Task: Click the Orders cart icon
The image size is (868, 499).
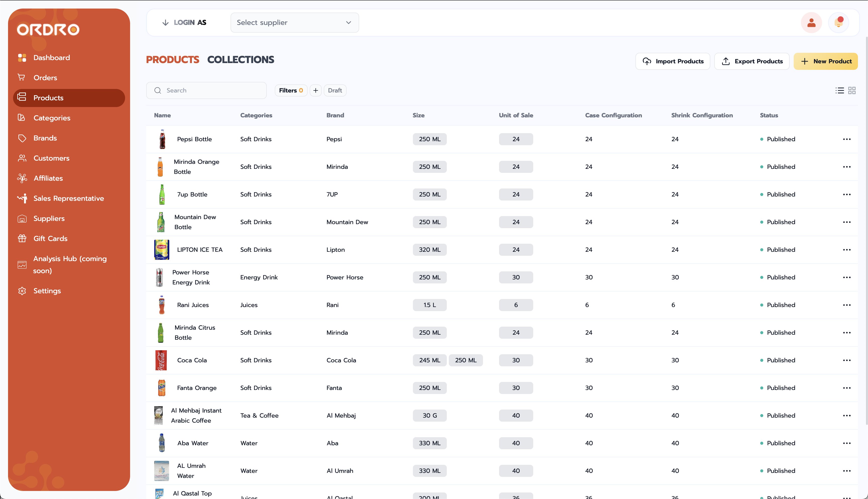Action: coord(22,77)
